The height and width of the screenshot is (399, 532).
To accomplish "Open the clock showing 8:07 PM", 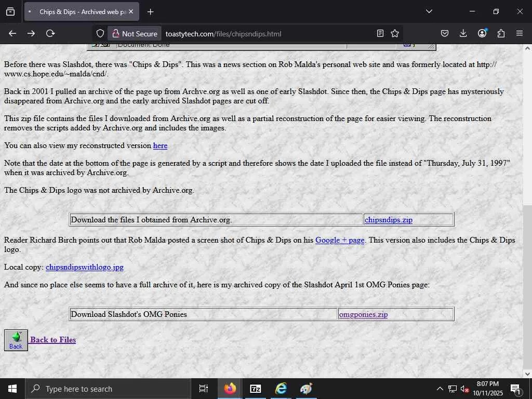I will coord(487,389).
